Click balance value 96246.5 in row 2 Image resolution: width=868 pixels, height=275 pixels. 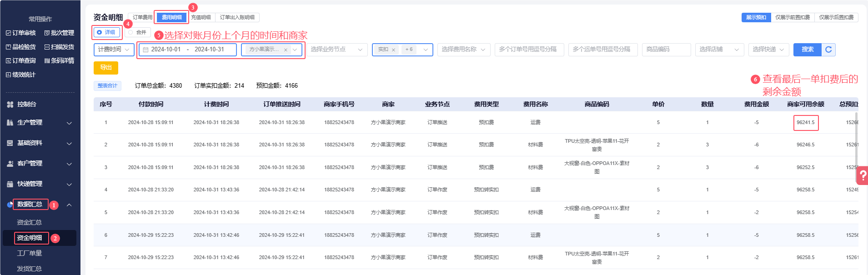pyautogui.click(x=806, y=145)
